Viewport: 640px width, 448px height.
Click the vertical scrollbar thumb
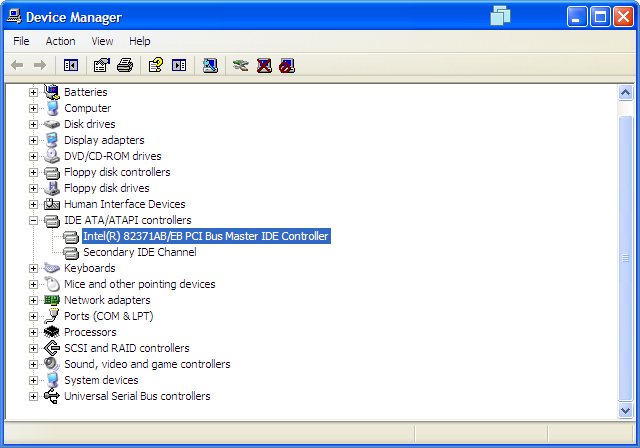(x=625, y=258)
